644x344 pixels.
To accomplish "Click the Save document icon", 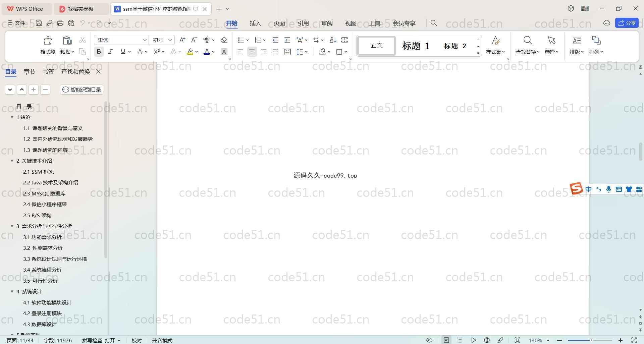I will coord(39,23).
